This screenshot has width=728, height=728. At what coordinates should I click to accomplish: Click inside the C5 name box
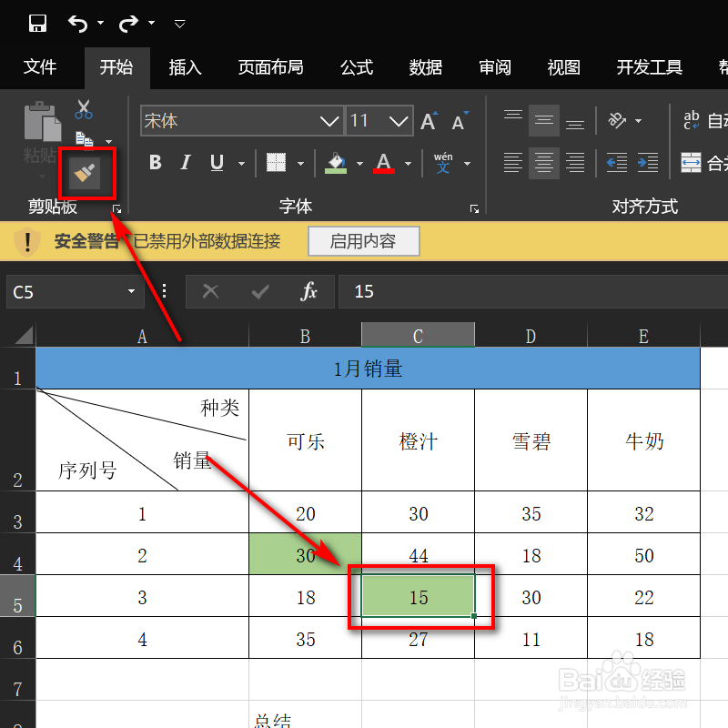click(55, 291)
